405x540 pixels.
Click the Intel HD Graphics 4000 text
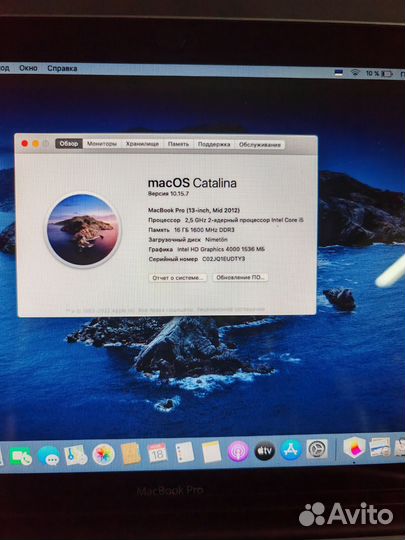[x=221, y=249]
